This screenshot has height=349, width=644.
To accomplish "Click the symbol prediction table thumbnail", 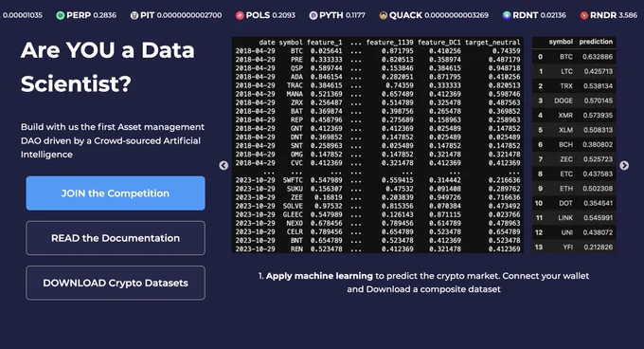I will click(574, 145).
